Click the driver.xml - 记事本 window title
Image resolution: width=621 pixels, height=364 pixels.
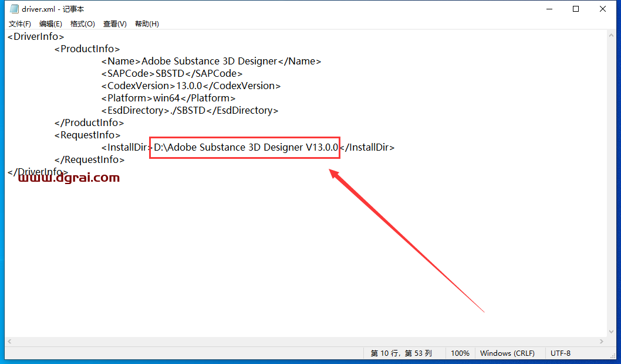click(x=53, y=9)
